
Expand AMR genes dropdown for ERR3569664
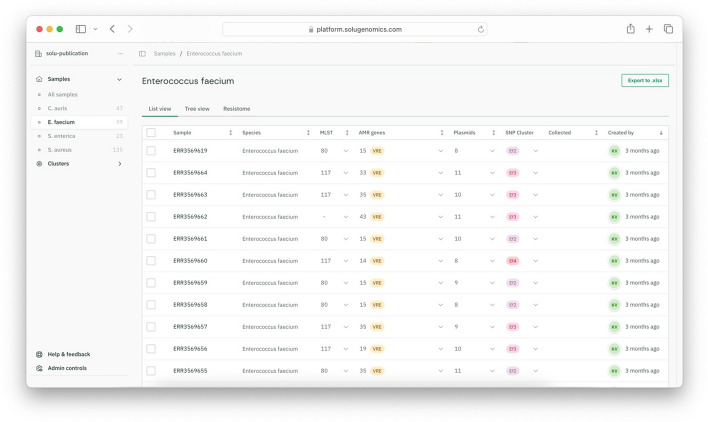[441, 173]
